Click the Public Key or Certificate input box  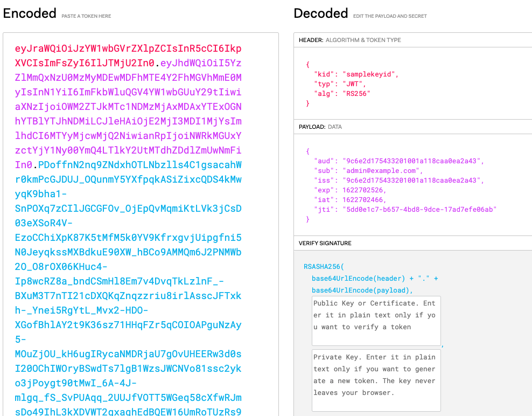[376, 321]
